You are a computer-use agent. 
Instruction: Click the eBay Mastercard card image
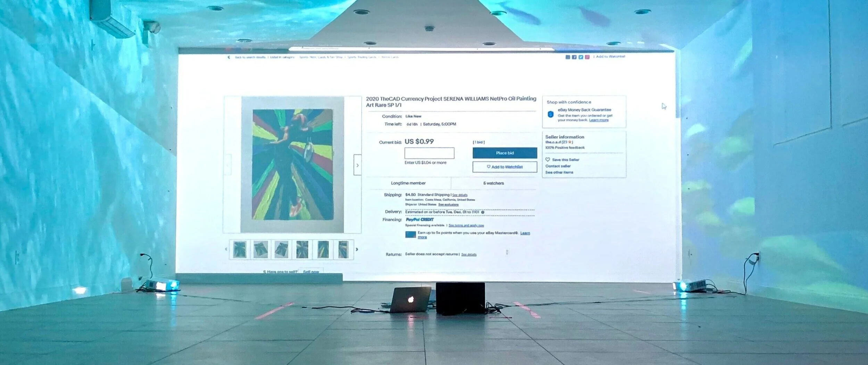(x=411, y=235)
